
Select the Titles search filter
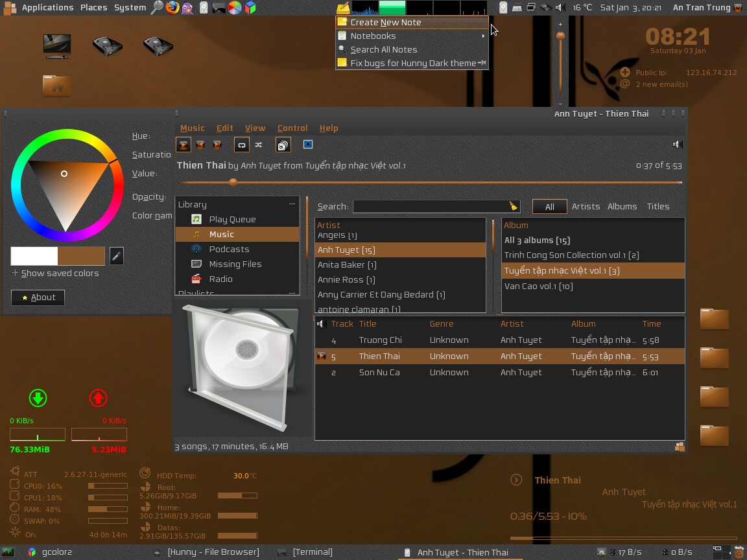pos(658,207)
